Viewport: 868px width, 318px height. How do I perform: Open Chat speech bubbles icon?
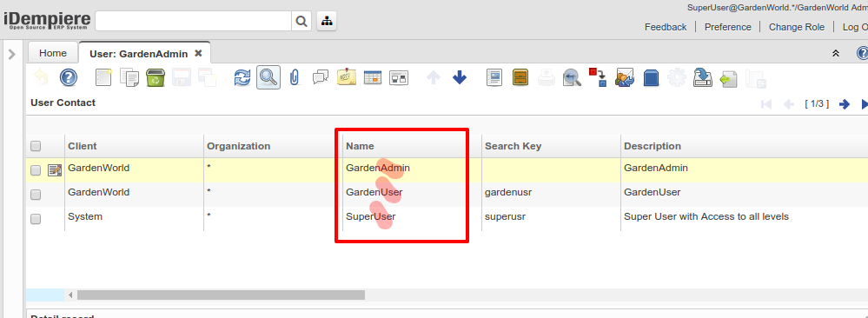point(321,77)
